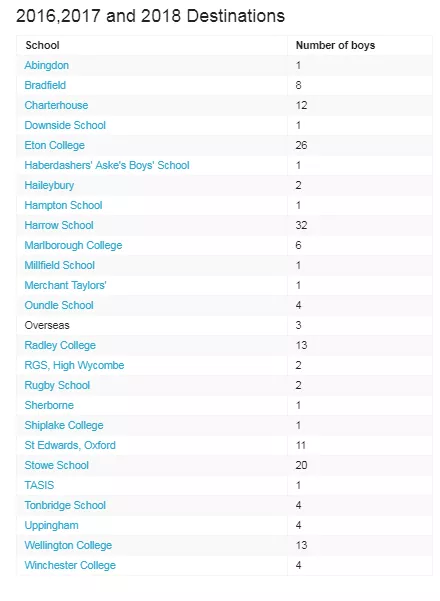Select the Haileybury link

(49, 186)
